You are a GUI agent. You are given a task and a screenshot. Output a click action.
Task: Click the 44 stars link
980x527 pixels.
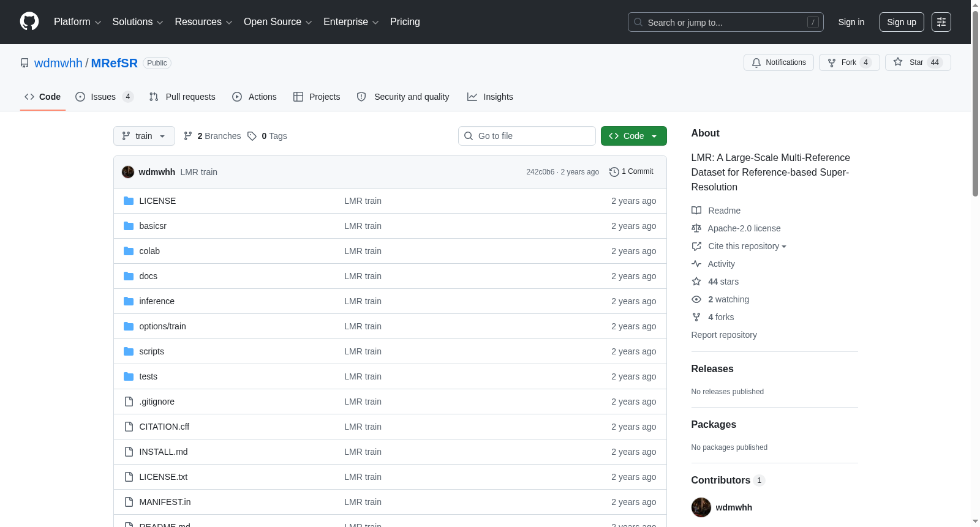[723, 282]
